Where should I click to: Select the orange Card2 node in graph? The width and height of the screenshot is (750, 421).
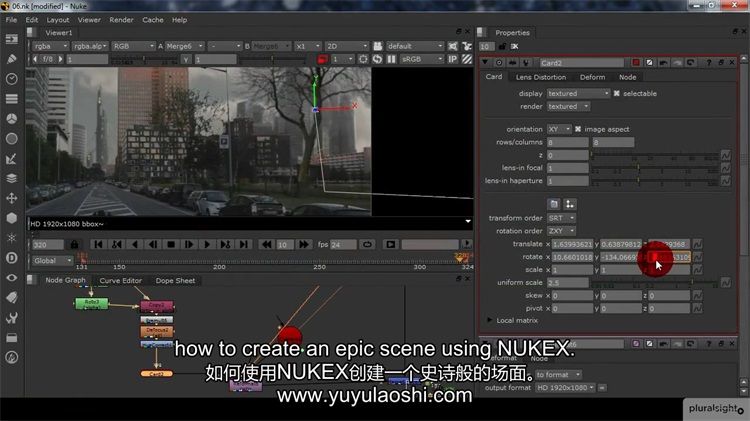point(156,374)
